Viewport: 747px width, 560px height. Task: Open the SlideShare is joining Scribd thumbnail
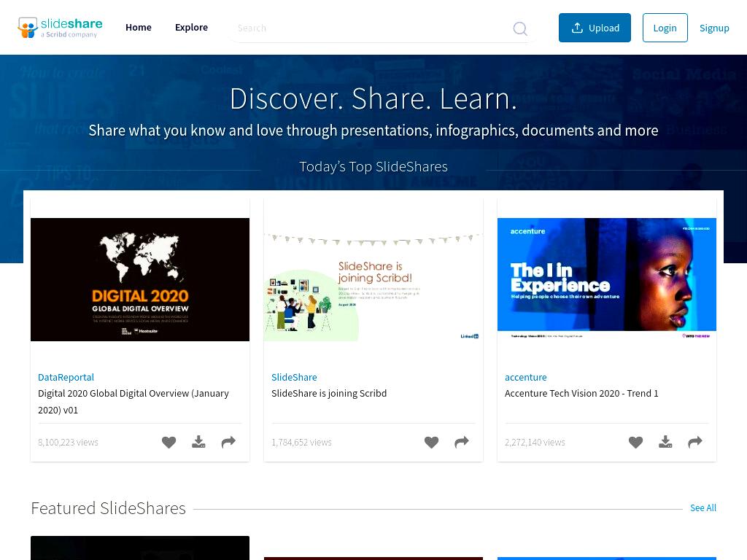click(373, 279)
